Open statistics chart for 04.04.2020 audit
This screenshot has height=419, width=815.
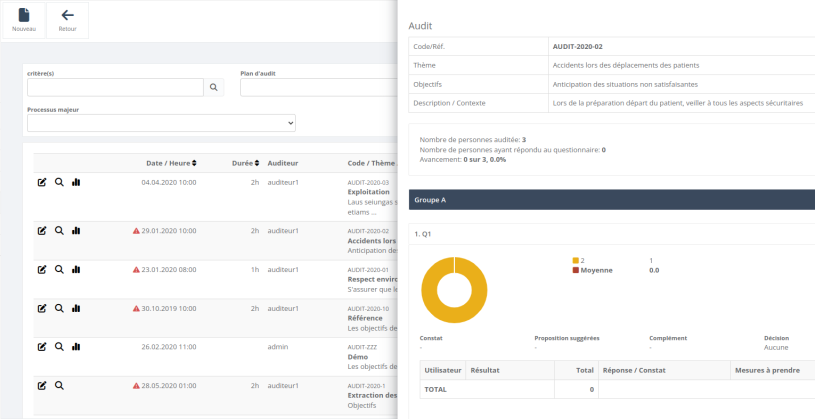pos(76,182)
